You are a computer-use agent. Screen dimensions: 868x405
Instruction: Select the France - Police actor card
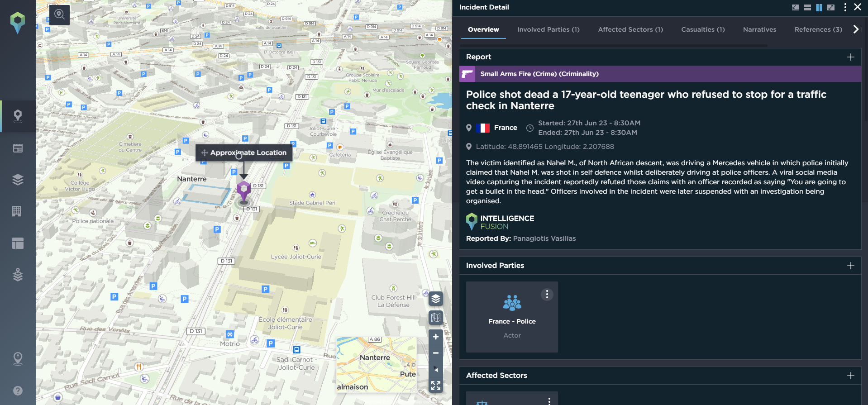512,317
